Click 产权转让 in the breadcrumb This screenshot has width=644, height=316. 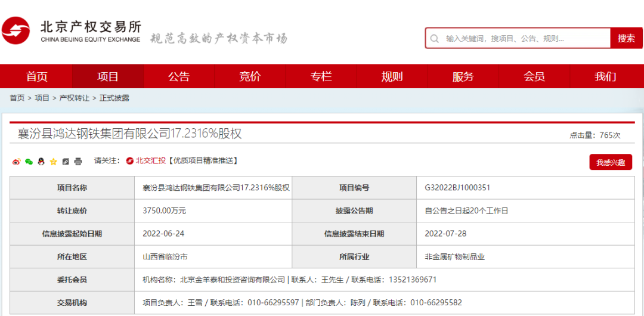(x=75, y=98)
